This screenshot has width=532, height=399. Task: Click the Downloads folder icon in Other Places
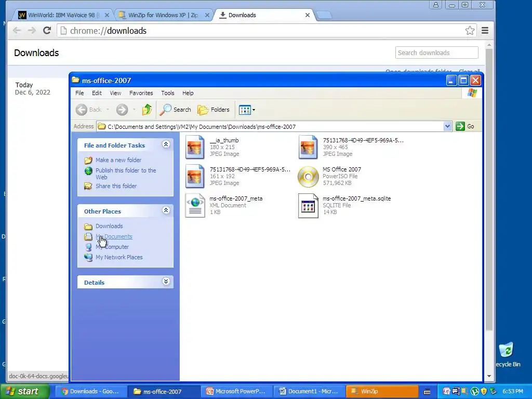click(88, 227)
